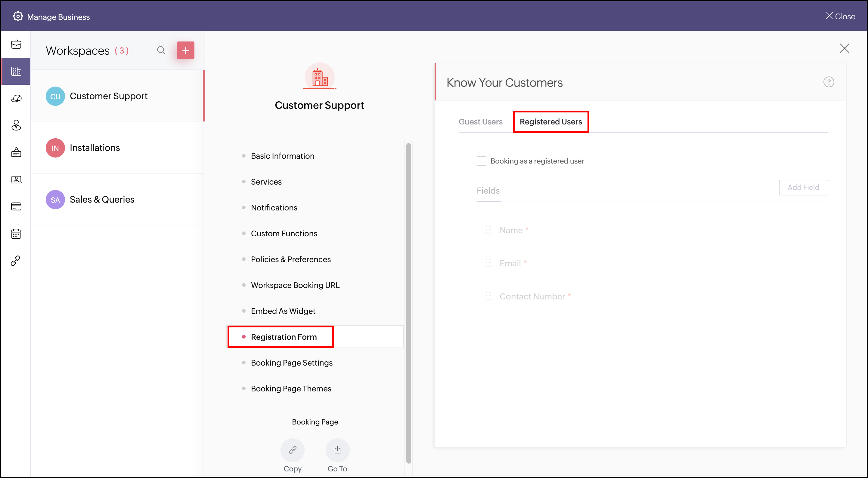
Task: Click the Go To booking page icon
Action: (x=337, y=450)
